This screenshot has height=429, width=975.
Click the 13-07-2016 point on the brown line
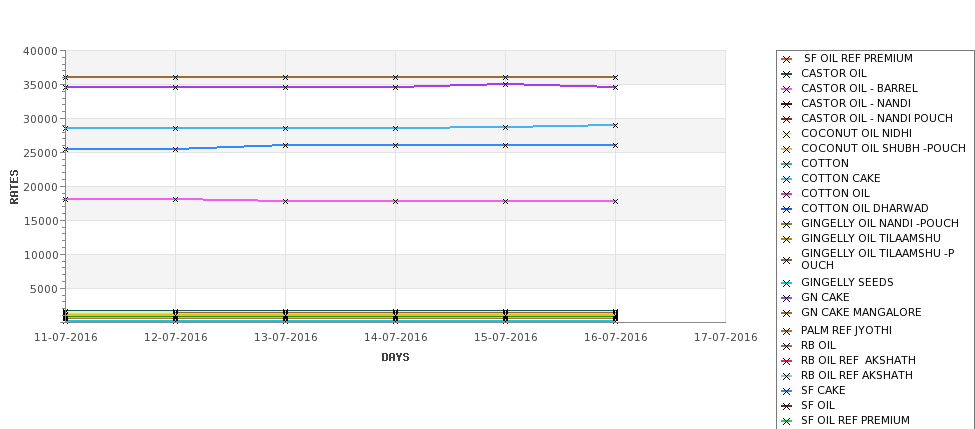pos(285,77)
